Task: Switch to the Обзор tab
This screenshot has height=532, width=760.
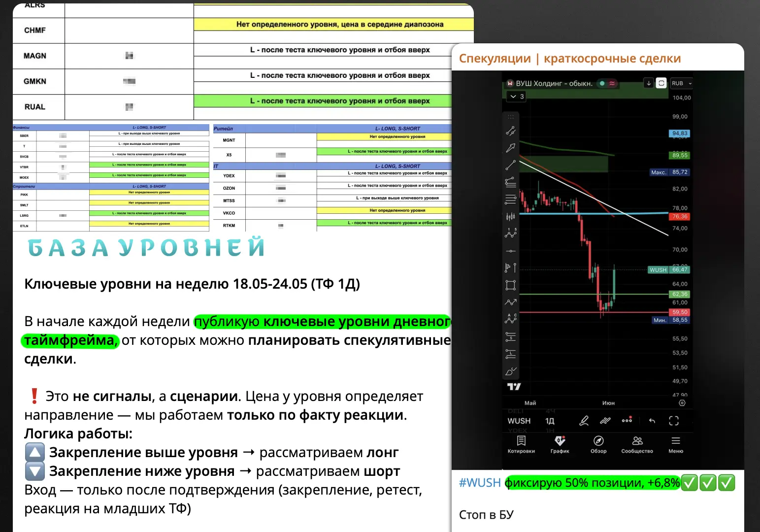Action: (598, 444)
